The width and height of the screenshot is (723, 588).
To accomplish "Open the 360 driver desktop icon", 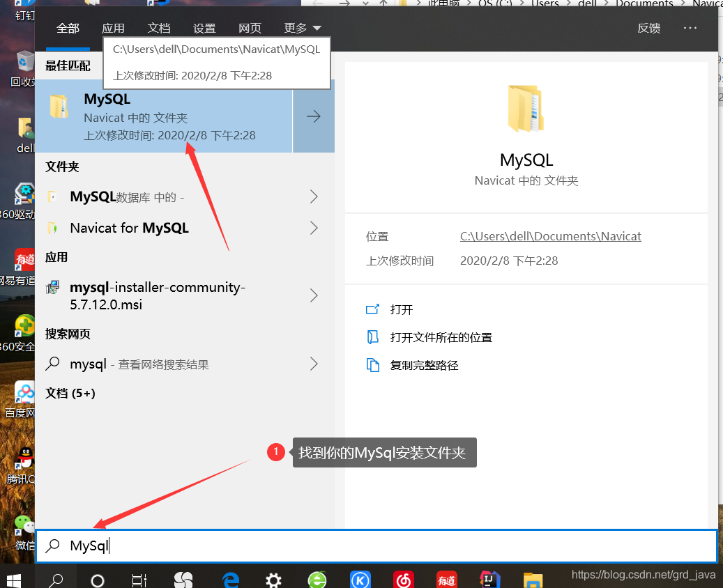I will coord(18,201).
